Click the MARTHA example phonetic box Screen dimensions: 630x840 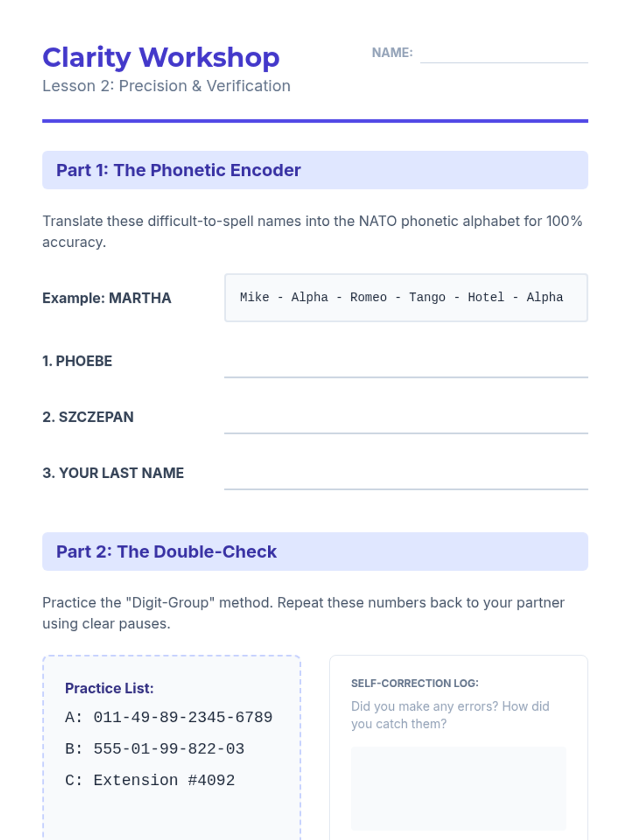406,298
